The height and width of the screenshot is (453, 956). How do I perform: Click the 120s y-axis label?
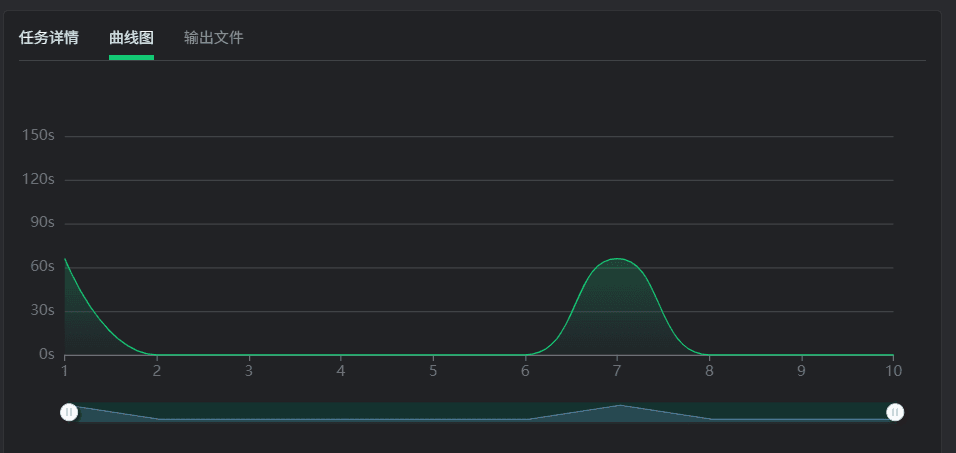[38, 179]
